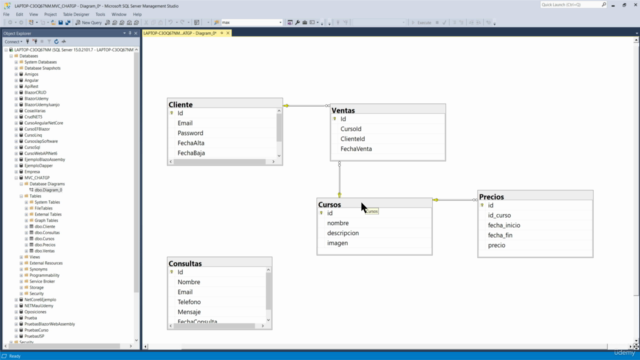Click the Properties wrench icon in toolbar
Screen dimensions: 640x360
[298, 22]
